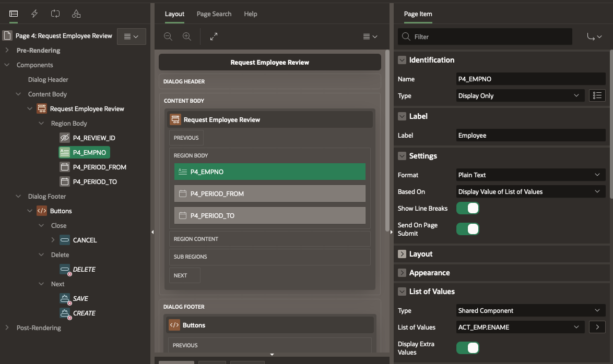Viewport: 613px width, 364px height.
Task: Disable Display Extra Values switch
Action: click(467, 348)
